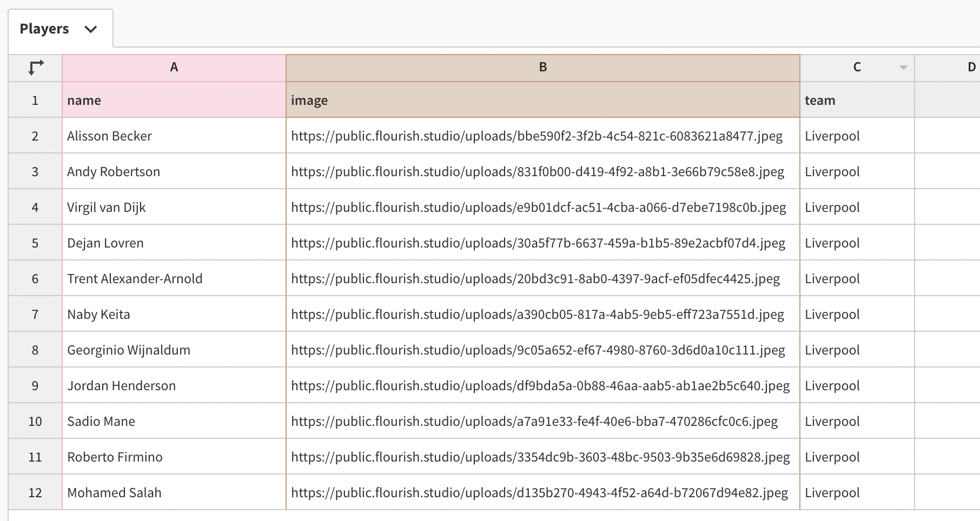Click Liverpool team cell for Naby Keita

(x=857, y=314)
